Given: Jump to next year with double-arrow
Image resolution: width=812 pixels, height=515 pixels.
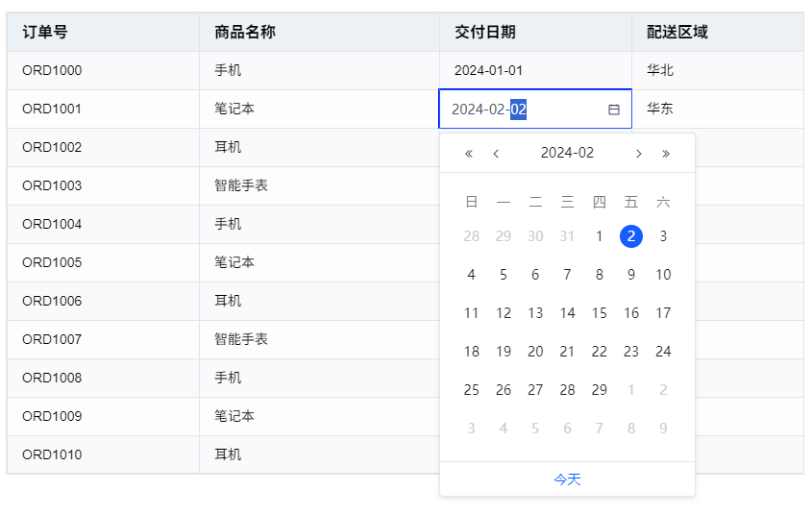Looking at the screenshot, I should click(x=666, y=154).
